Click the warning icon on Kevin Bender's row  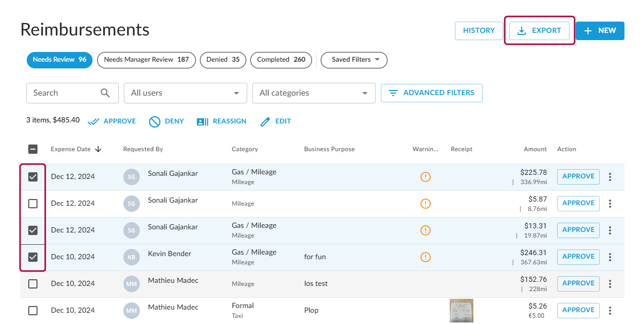tap(425, 257)
